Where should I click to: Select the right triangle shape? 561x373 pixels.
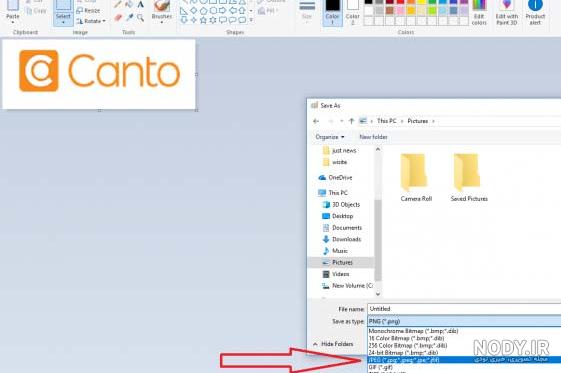184,11
